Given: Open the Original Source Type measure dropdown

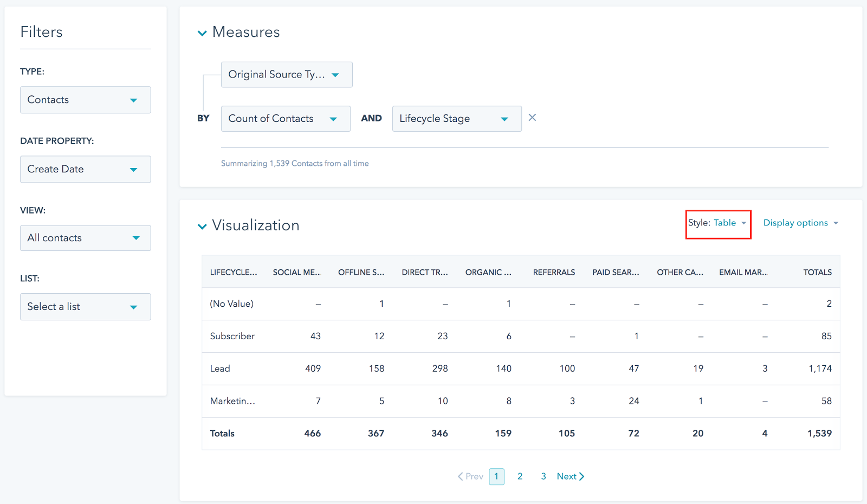Looking at the screenshot, I should [x=287, y=74].
